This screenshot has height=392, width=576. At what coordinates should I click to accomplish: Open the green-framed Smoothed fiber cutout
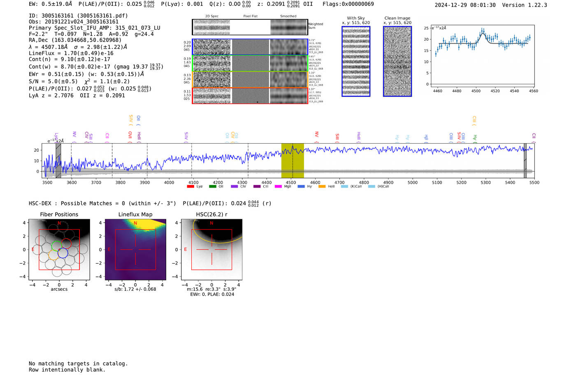pyautogui.click(x=289, y=63)
